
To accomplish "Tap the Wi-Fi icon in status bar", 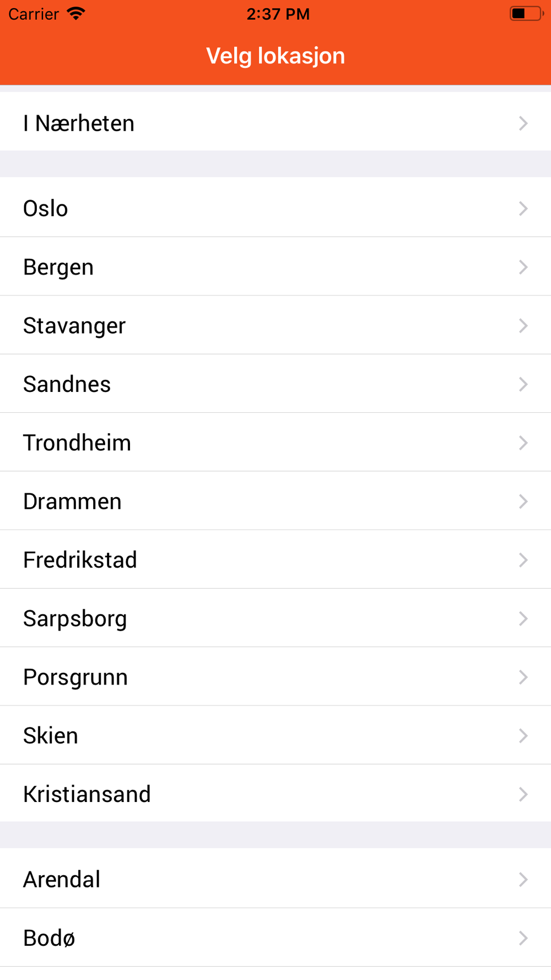I will tap(76, 14).
